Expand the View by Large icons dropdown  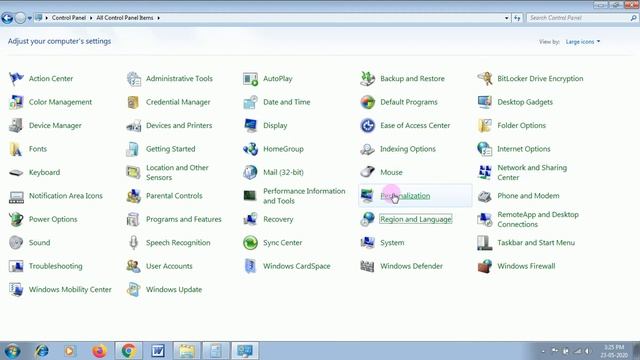[583, 42]
